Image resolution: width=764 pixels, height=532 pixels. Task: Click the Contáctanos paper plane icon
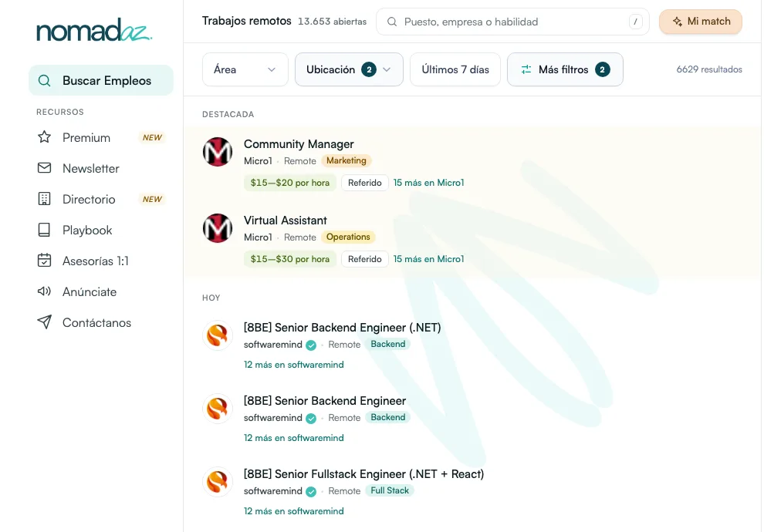click(44, 322)
